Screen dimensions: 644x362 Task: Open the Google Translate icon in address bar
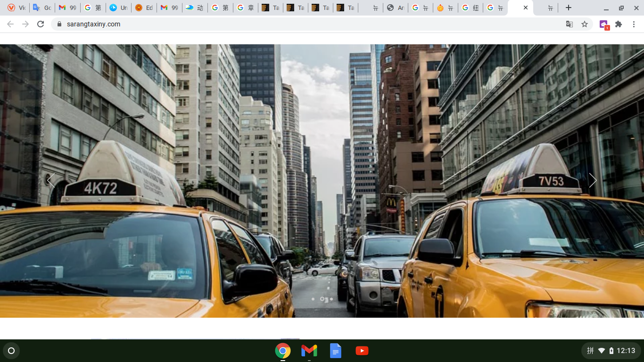coord(570,24)
